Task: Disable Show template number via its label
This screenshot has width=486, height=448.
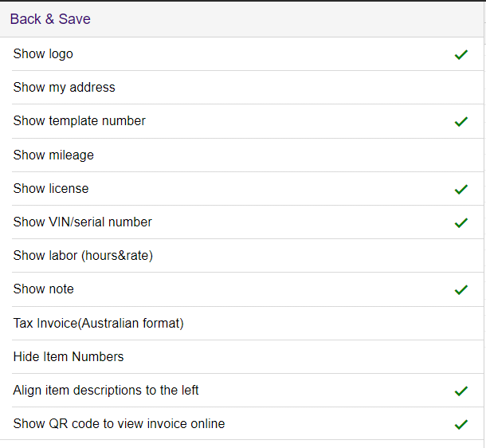Action: coord(80,121)
